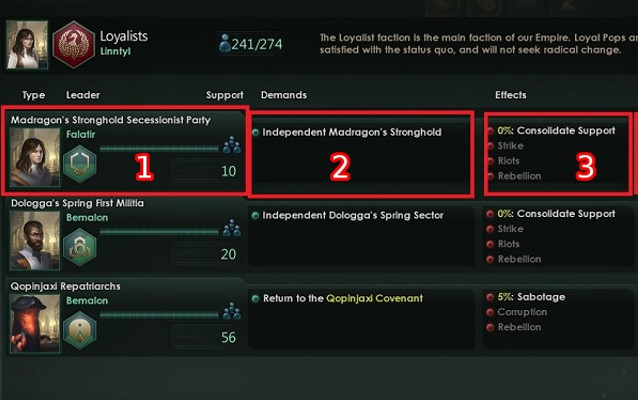Select the Independent Dologga's Spring Sector demand
Image resolution: width=640 pixels, height=400 pixels.
point(353,215)
